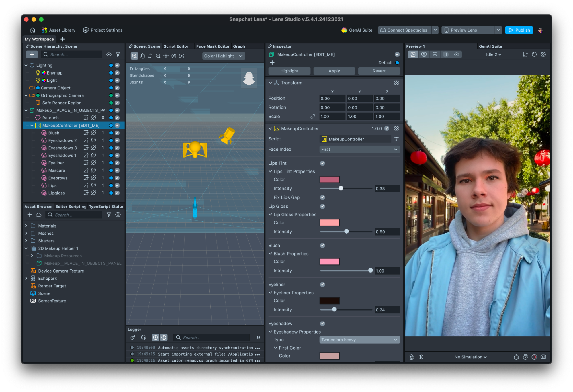The width and height of the screenshot is (573, 392).
Task: Click the Blush color swatch
Action: click(x=329, y=262)
